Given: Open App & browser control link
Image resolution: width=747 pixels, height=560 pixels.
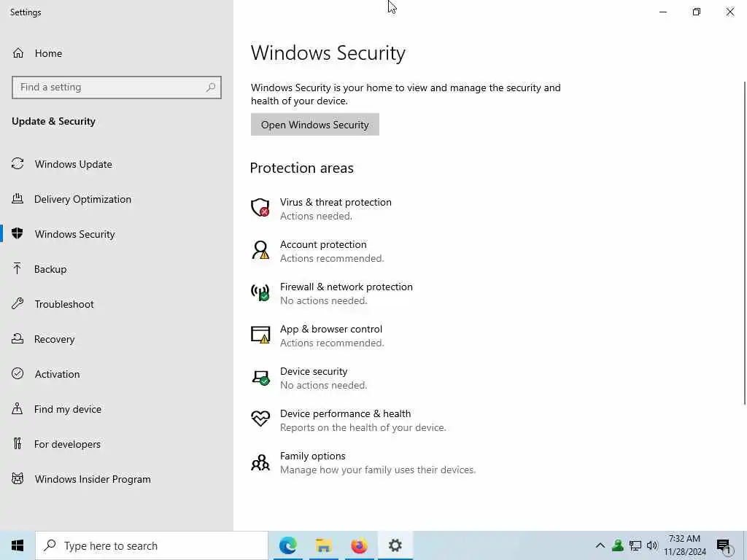Looking at the screenshot, I should pyautogui.click(x=331, y=329).
